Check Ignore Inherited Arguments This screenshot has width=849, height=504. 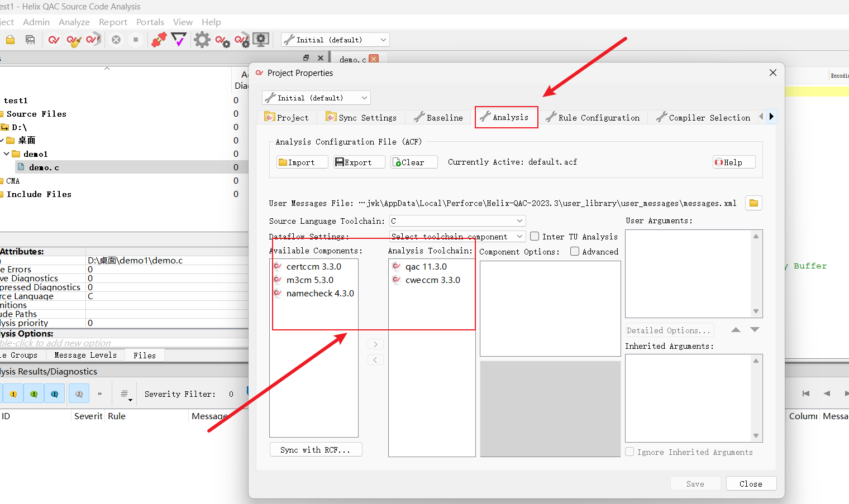point(629,452)
